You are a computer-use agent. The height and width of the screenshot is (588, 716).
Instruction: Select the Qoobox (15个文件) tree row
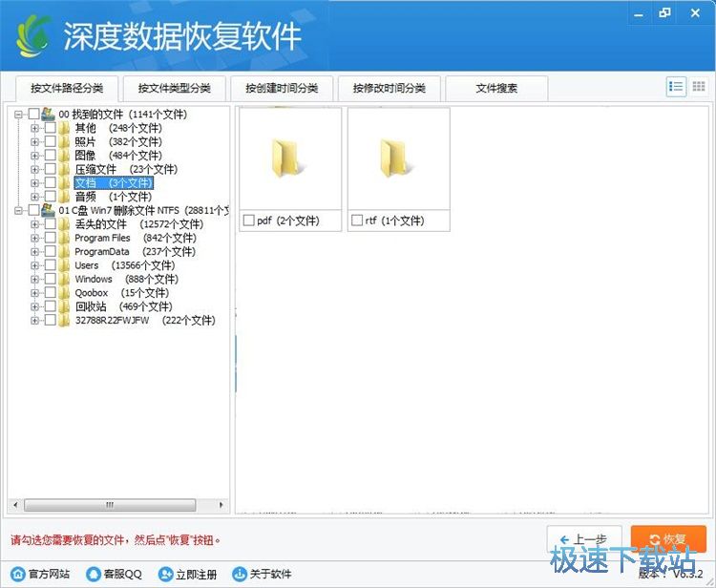(122, 292)
